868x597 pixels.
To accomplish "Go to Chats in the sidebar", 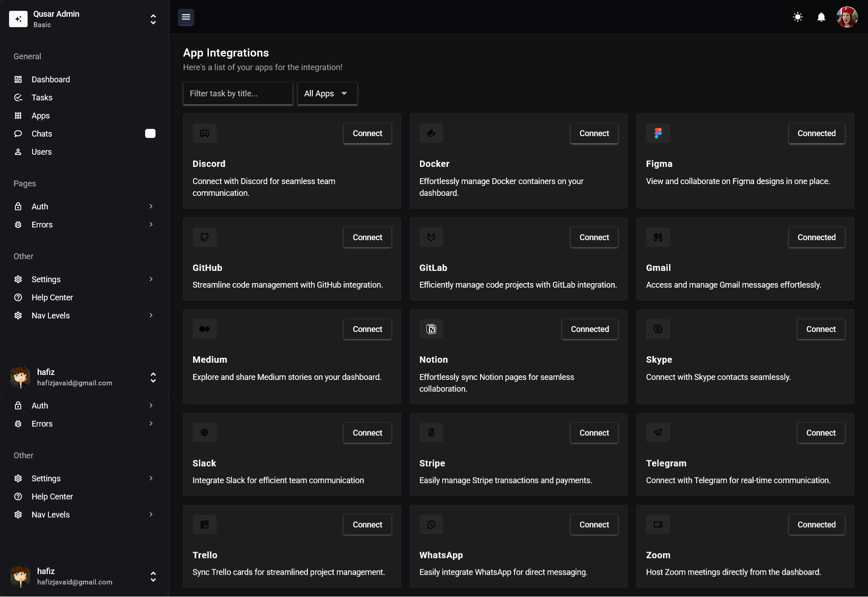I will tap(42, 134).
